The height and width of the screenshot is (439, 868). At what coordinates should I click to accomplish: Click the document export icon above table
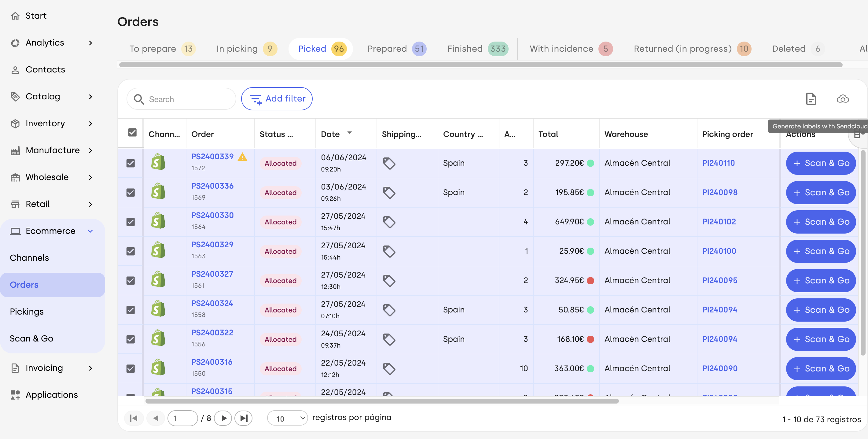coord(811,99)
